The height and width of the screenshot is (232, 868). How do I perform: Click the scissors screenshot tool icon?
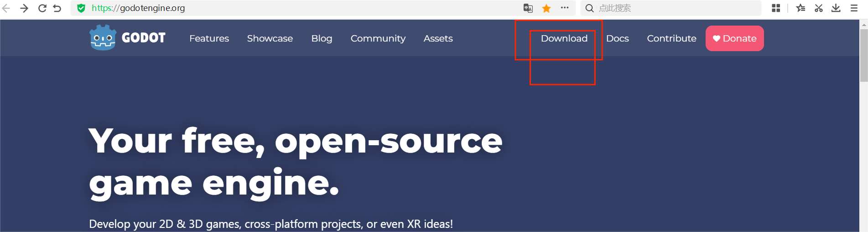click(x=819, y=8)
